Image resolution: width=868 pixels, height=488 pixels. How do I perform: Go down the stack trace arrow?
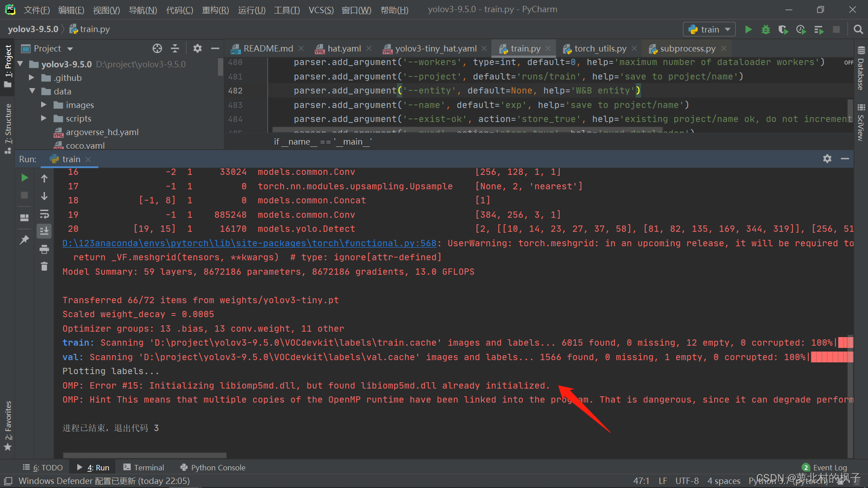(44, 196)
